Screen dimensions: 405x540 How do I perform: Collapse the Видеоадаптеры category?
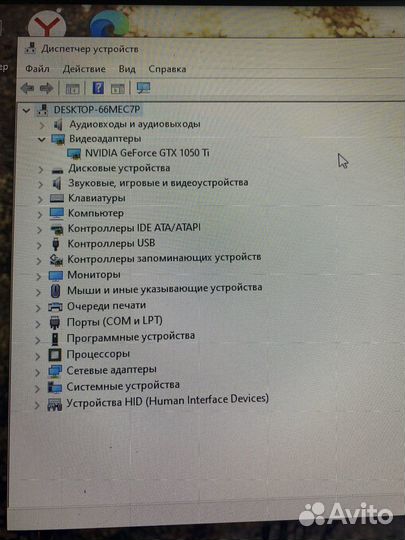click(x=42, y=139)
